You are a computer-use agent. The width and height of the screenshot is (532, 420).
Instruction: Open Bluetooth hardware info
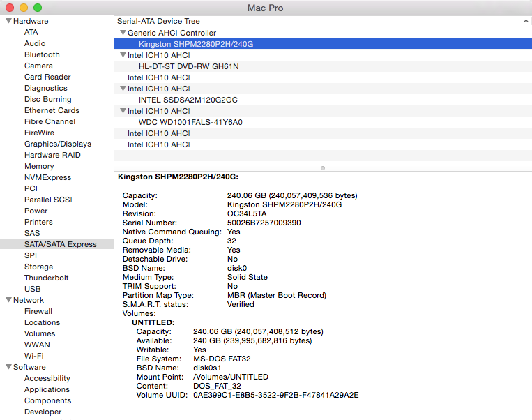pos(42,54)
